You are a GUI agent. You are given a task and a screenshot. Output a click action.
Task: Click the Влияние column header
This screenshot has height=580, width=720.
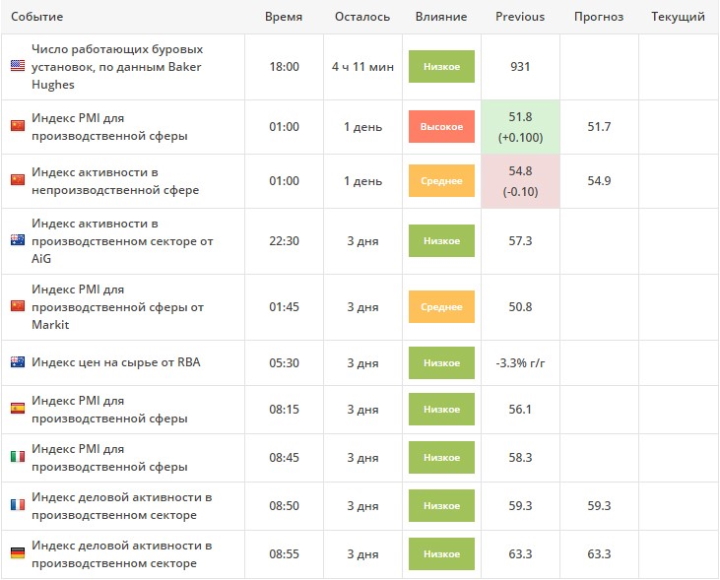coord(441,17)
